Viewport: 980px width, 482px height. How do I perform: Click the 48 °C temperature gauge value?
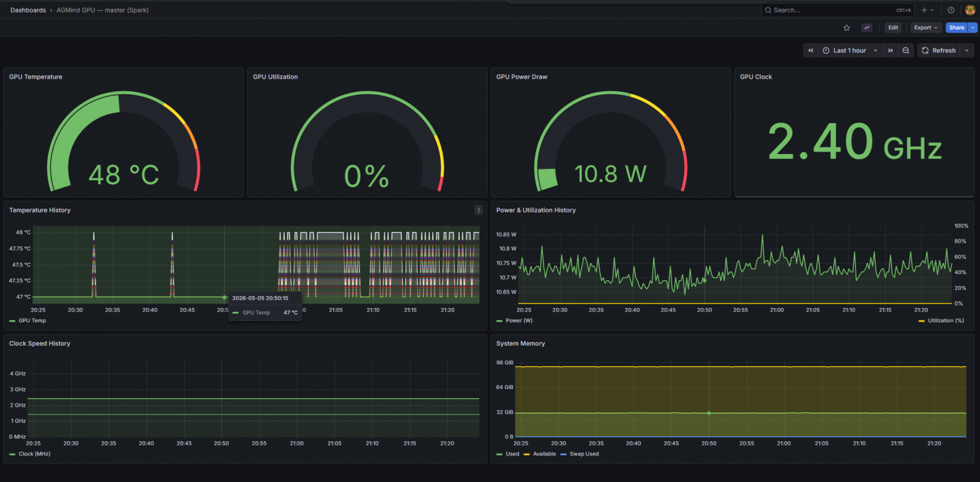(123, 175)
